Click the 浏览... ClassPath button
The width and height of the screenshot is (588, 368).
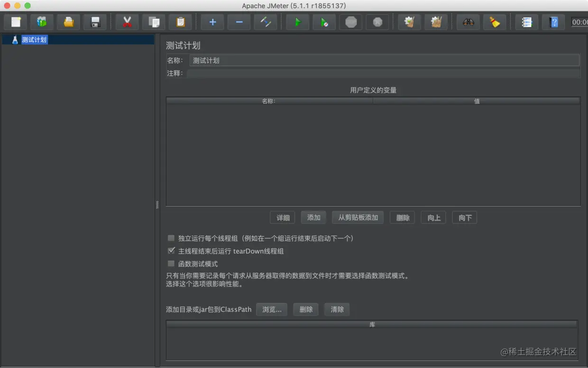click(x=272, y=309)
